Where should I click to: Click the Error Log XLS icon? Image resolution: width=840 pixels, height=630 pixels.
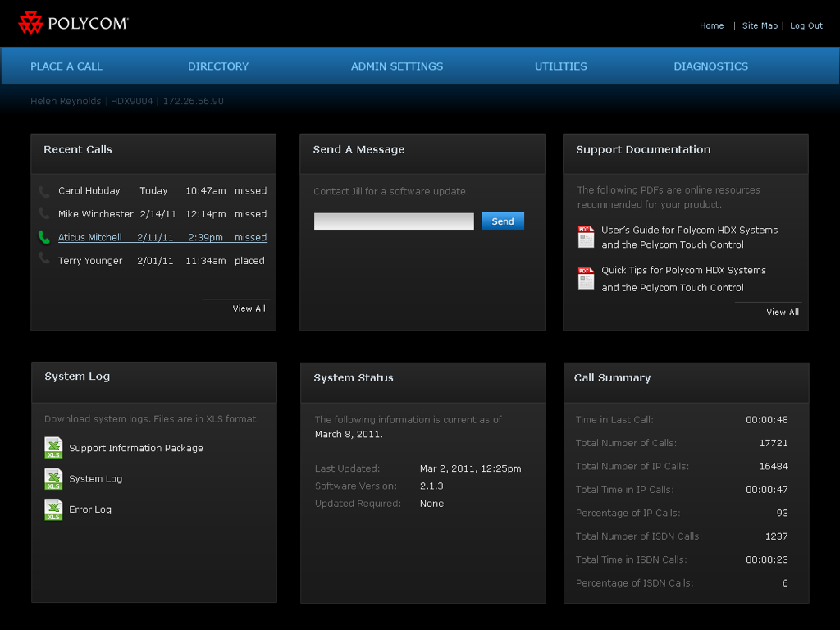click(x=52, y=509)
